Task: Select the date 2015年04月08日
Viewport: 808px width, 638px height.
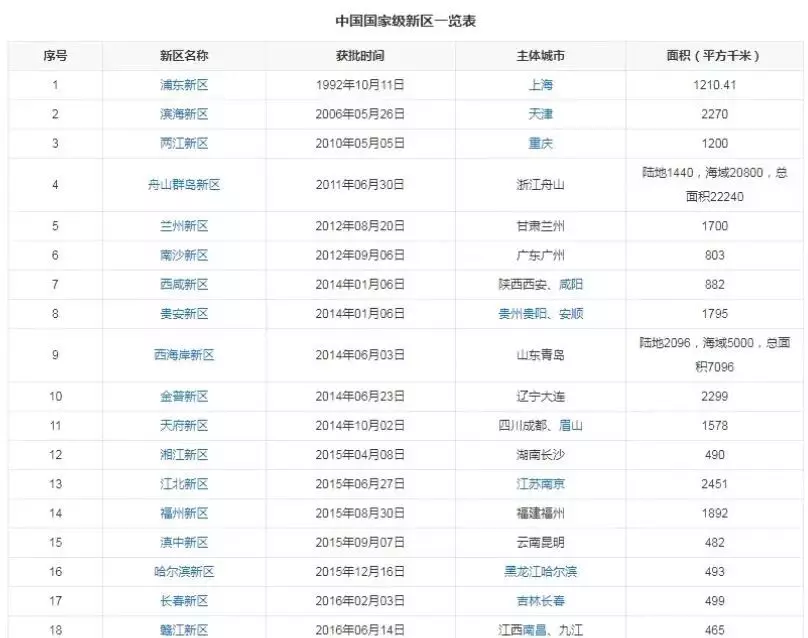Action: [x=360, y=455]
